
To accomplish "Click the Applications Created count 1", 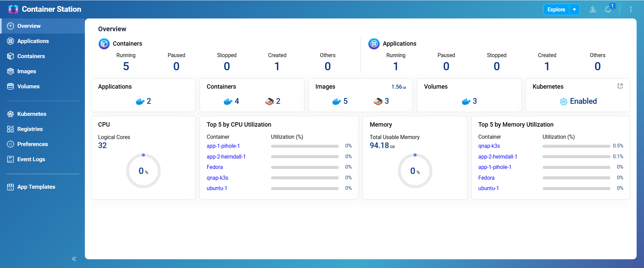I will click(x=547, y=66).
